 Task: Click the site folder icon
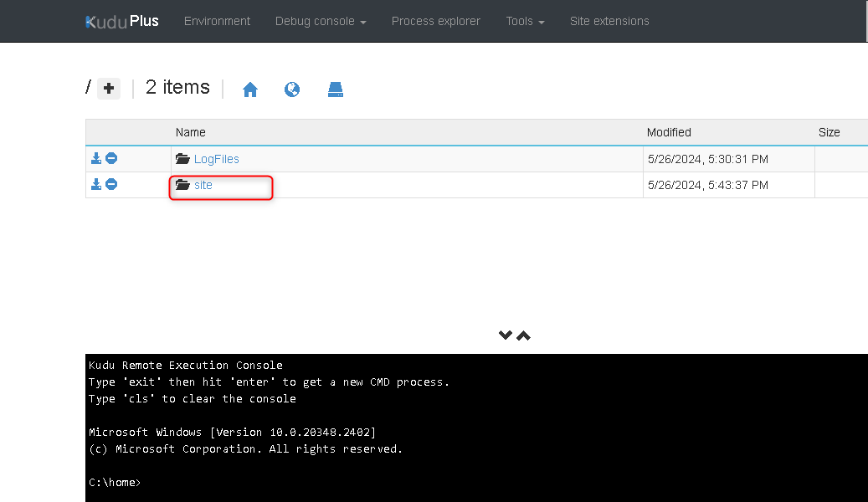click(x=182, y=185)
